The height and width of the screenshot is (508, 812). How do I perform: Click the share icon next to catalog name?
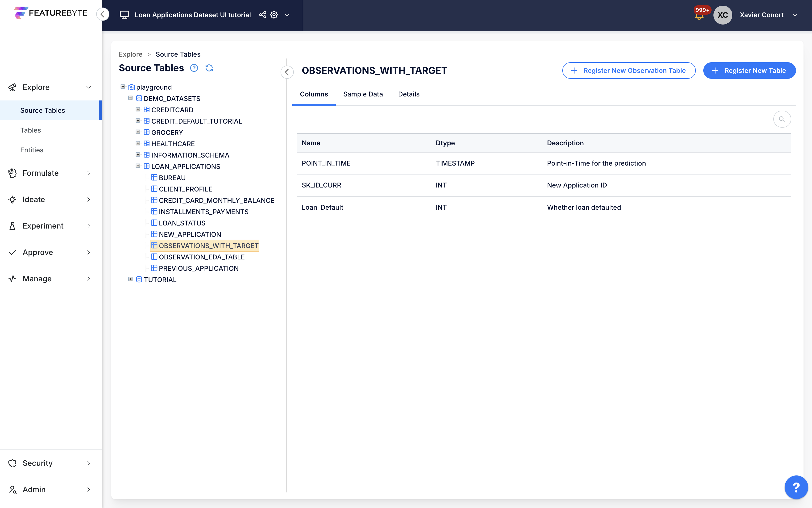coord(263,15)
